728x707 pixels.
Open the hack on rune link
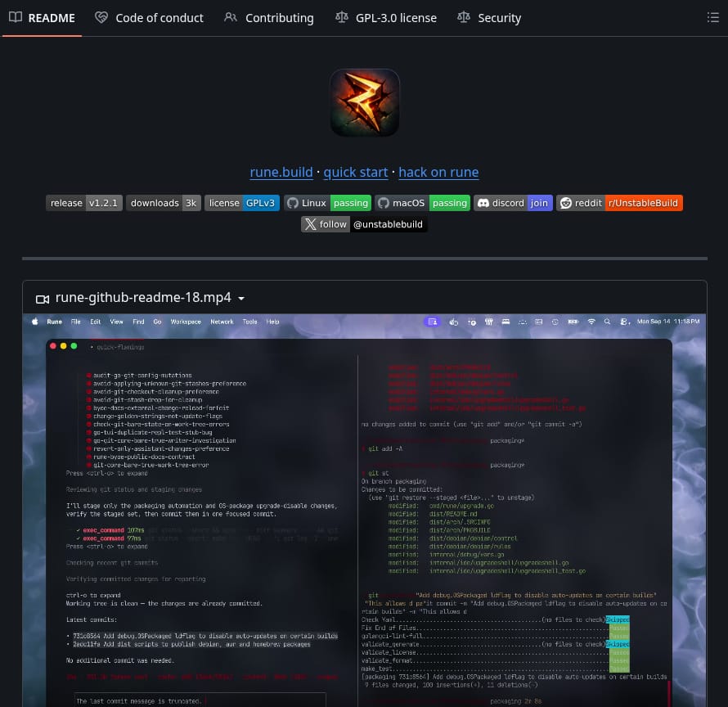[438, 173]
